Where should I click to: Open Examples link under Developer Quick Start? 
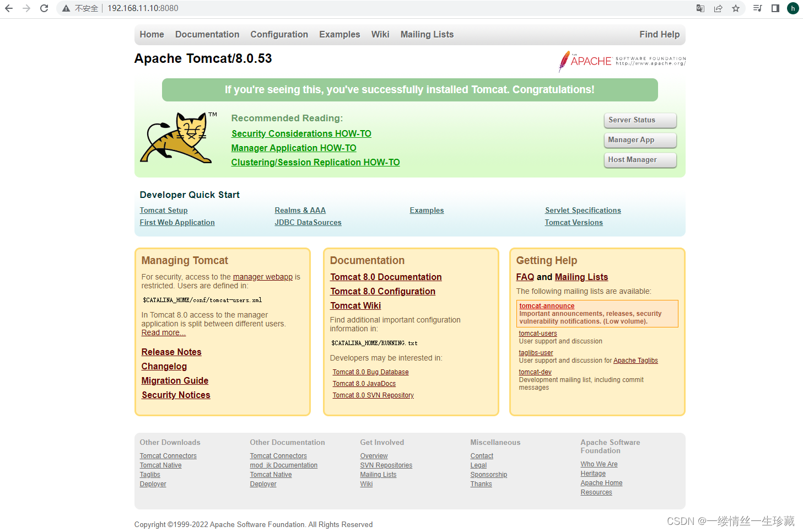pos(427,210)
